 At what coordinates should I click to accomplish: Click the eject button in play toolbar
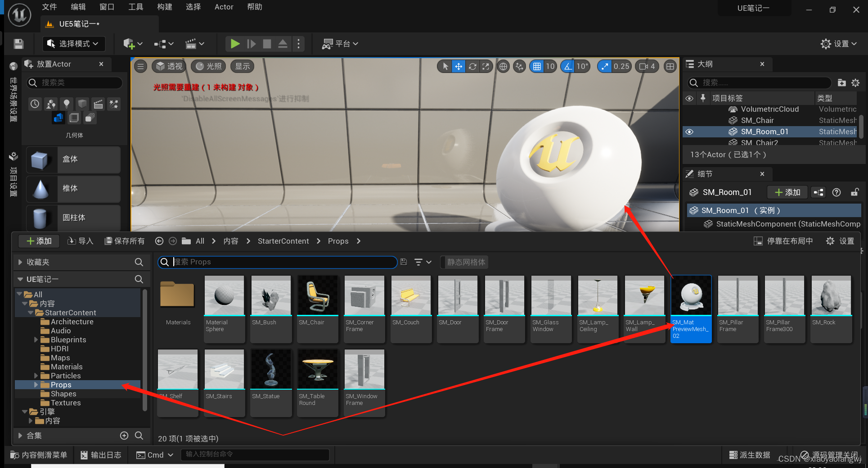tap(283, 44)
